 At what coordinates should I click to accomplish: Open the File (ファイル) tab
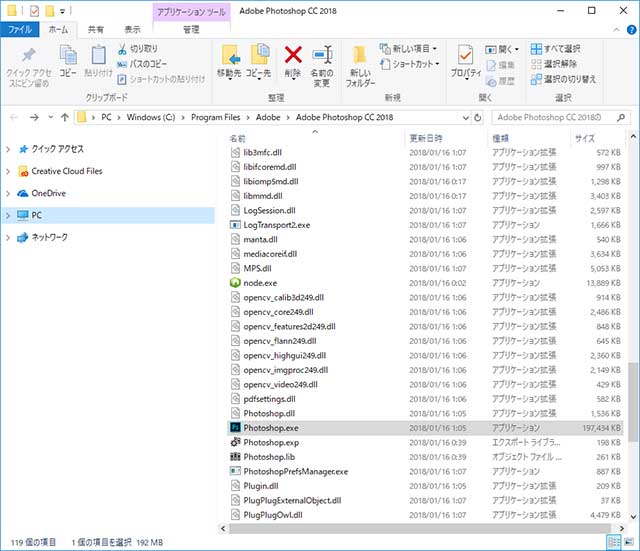[20, 29]
